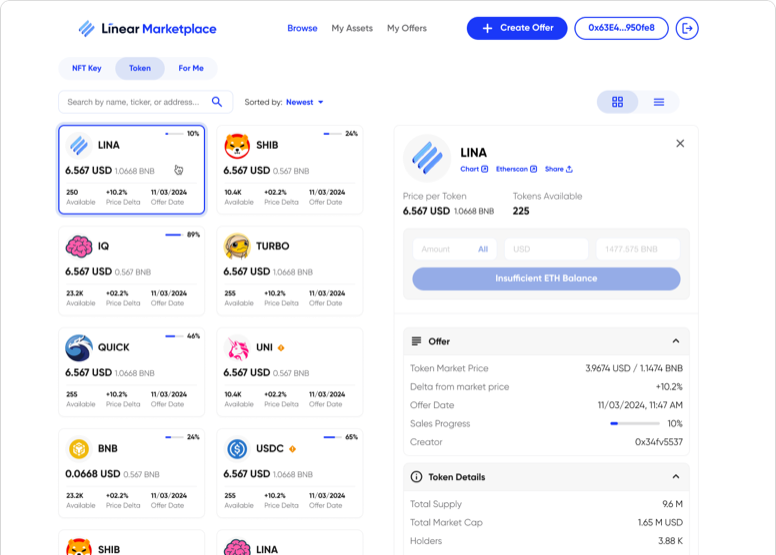The image size is (776, 555).
Task: Click All to fill max amount
Action: [483, 249]
